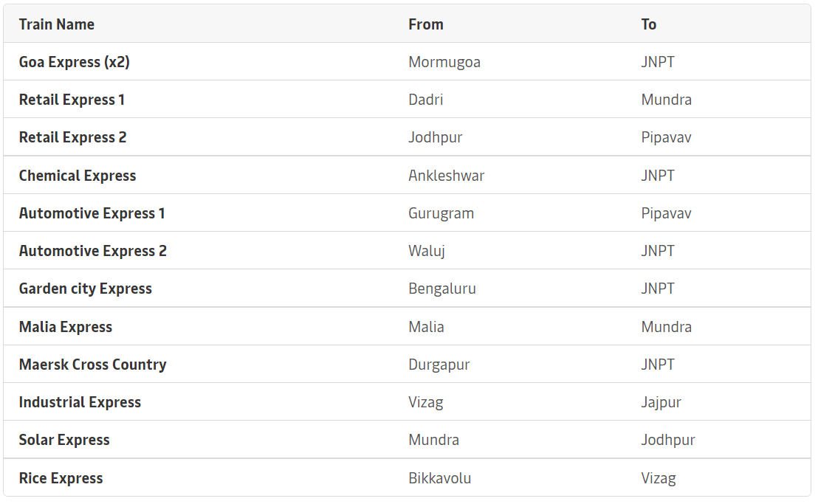The height and width of the screenshot is (504, 818).
Task: Click the Rice Express train name
Action: click(61, 478)
